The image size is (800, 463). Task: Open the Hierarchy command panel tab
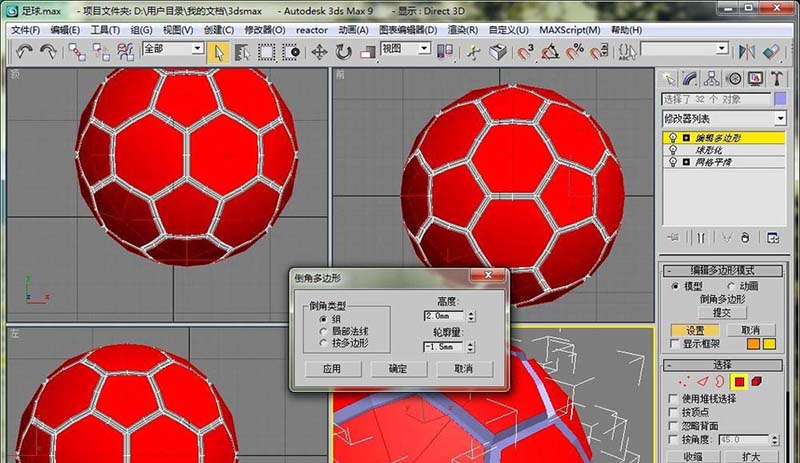pos(711,79)
